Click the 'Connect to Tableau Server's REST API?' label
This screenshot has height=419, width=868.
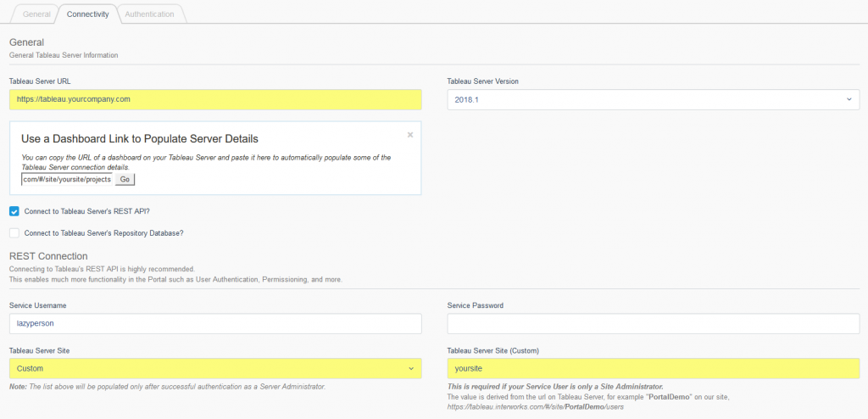87,211
